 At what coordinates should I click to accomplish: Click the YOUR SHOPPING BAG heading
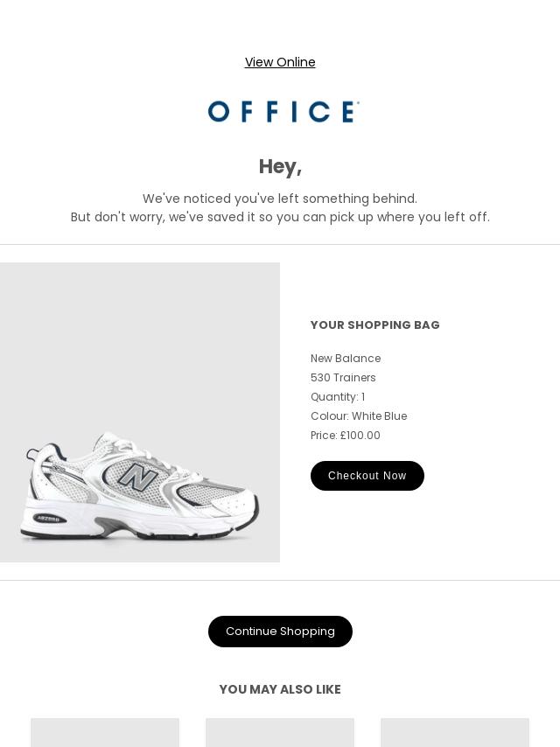tap(375, 325)
